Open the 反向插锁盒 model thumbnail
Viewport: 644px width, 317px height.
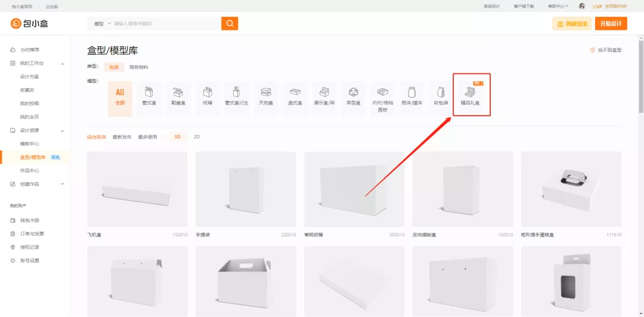[463, 189]
